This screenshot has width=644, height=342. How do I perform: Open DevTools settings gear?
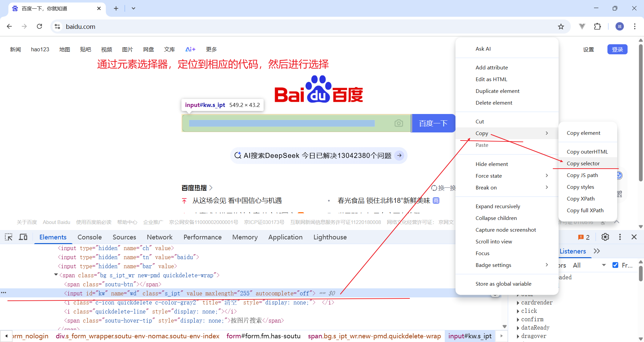tap(605, 237)
